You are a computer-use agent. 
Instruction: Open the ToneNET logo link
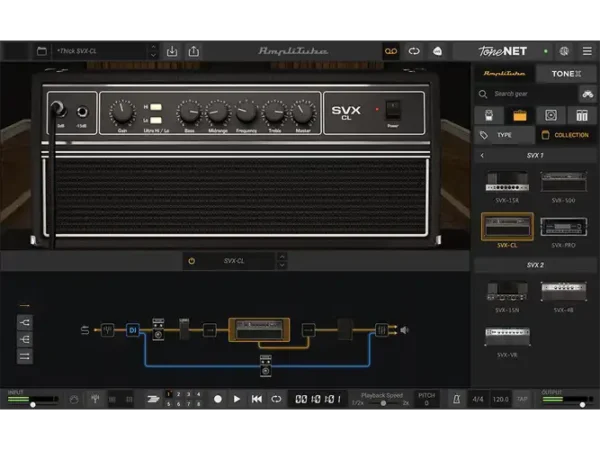click(502, 51)
